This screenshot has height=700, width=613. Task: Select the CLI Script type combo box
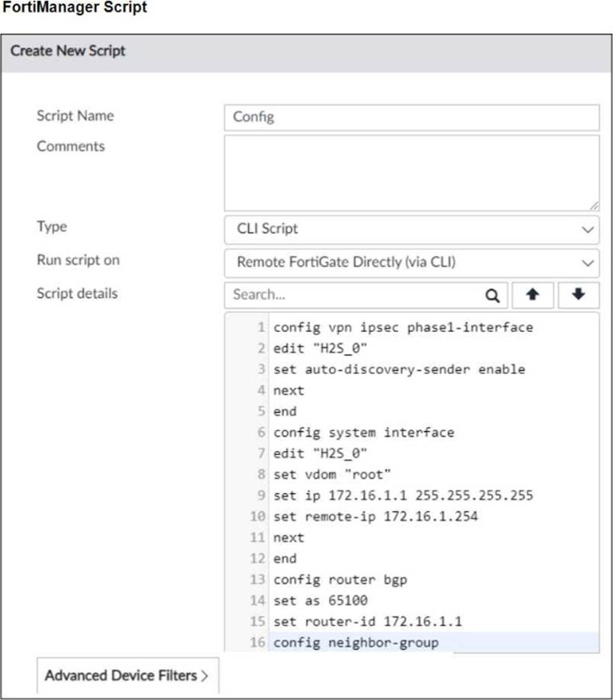[412, 230]
